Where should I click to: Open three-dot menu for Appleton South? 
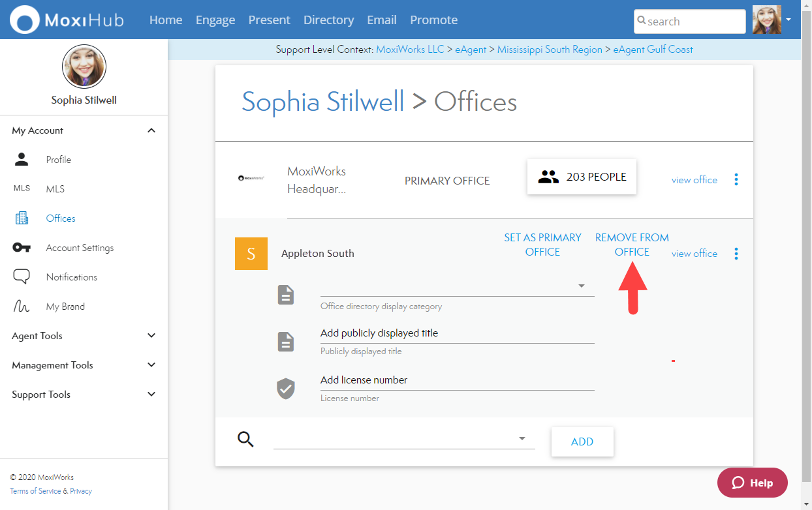pyautogui.click(x=736, y=254)
